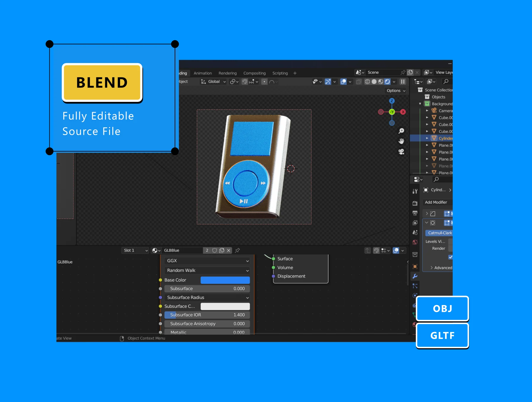
Task: Open the Global transform orientation dropdown
Action: tap(213, 82)
